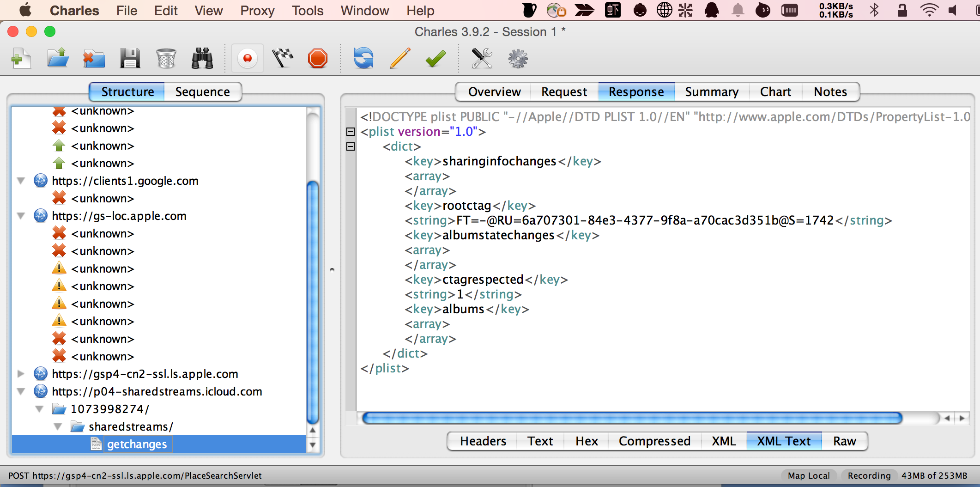Switch to the Structure view tab
980x487 pixels.
pyautogui.click(x=127, y=92)
